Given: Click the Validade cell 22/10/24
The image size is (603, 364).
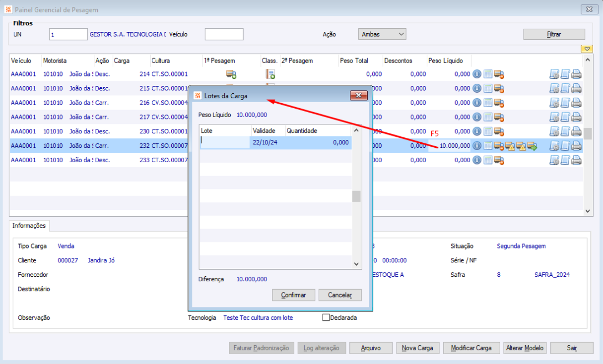Looking at the screenshot, I should tap(268, 142).
